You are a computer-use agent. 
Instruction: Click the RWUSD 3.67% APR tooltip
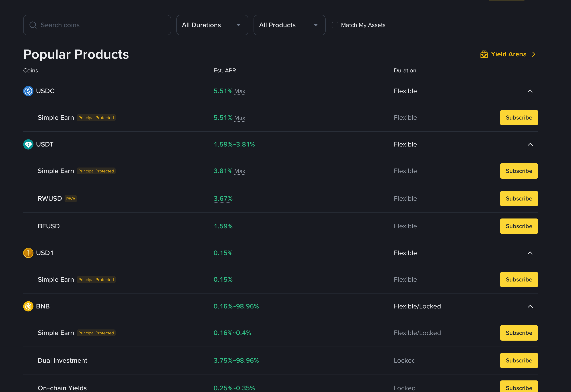(223, 198)
